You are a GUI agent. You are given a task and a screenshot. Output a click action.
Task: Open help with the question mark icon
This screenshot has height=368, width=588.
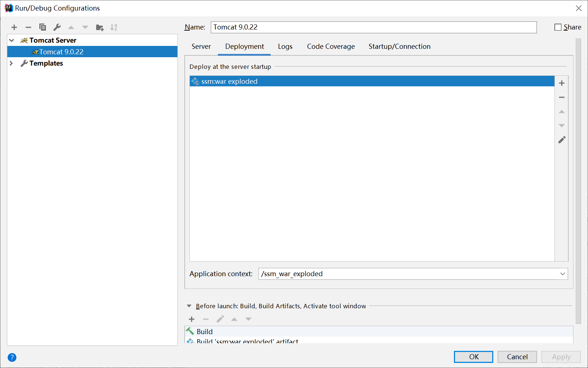12,357
